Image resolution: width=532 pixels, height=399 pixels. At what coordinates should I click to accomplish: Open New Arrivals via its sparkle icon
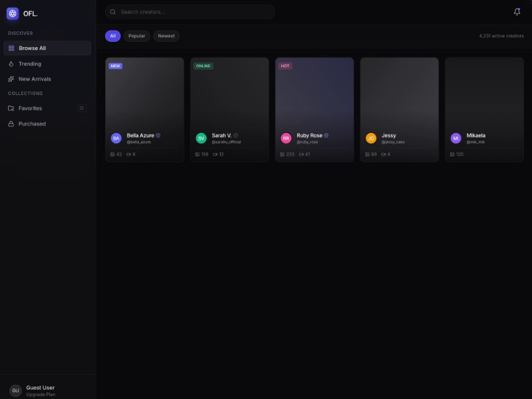11,78
